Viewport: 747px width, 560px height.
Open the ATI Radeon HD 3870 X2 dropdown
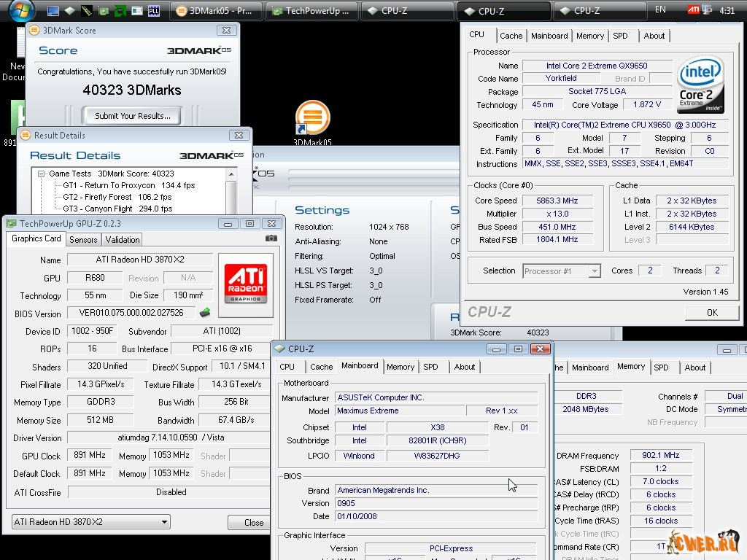coord(91,522)
